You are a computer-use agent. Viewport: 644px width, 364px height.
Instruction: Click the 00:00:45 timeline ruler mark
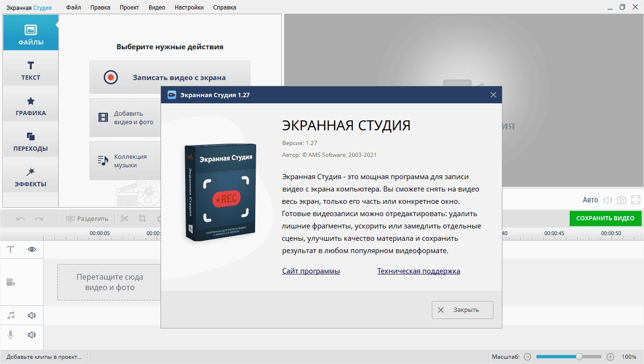pos(554,233)
